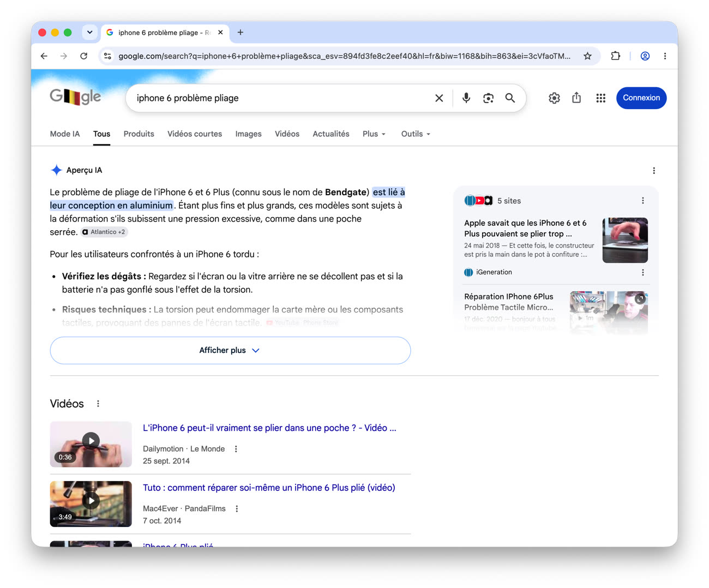Open options for Dailymotion Le Monde result
709x588 pixels.
(x=236, y=449)
